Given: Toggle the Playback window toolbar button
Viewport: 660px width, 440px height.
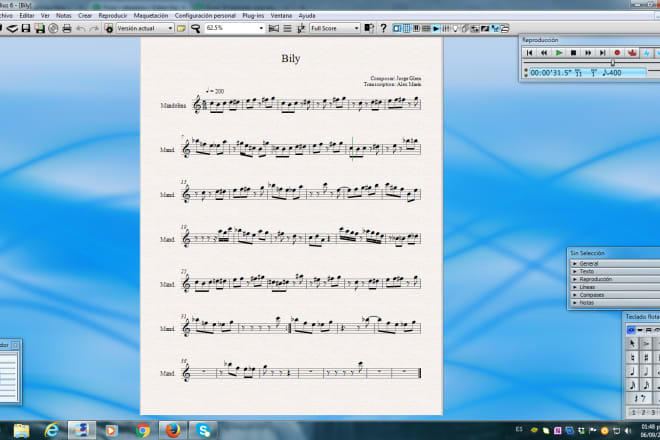Looking at the screenshot, I should [436, 28].
